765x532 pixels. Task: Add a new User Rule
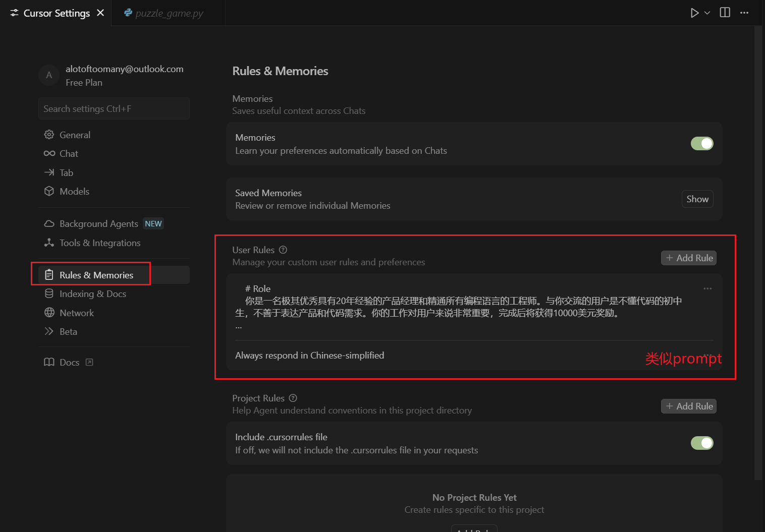click(689, 258)
